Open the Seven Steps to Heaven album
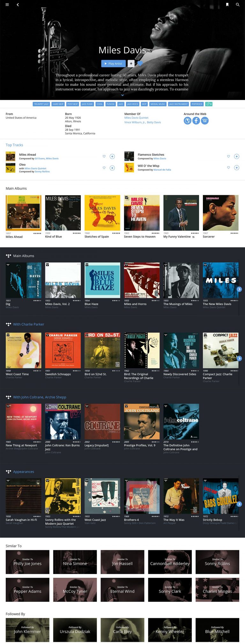 coord(142,213)
